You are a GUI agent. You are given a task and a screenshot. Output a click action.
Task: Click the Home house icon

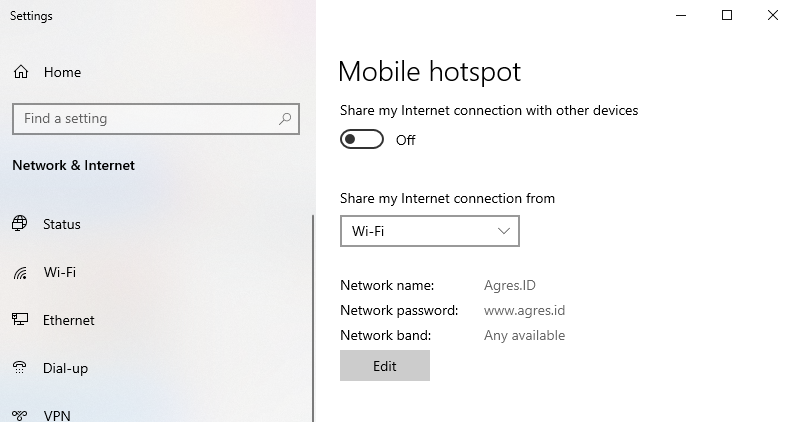tap(21, 72)
